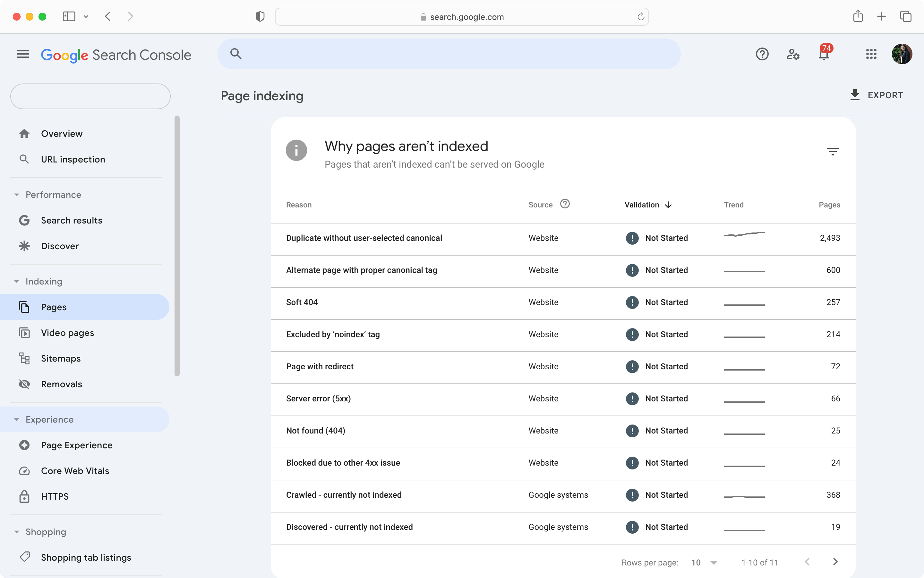The height and width of the screenshot is (578, 924).
Task: Open the main hamburger menu
Action: tap(23, 54)
